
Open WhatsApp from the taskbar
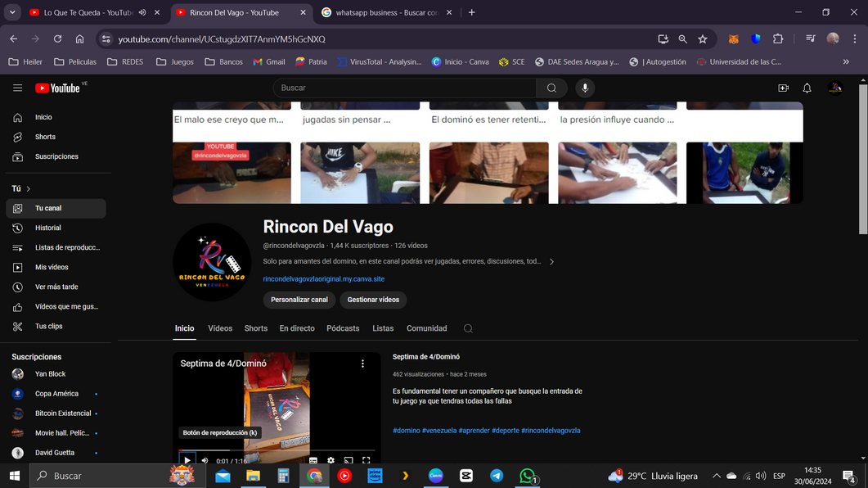pyautogui.click(x=528, y=476)
